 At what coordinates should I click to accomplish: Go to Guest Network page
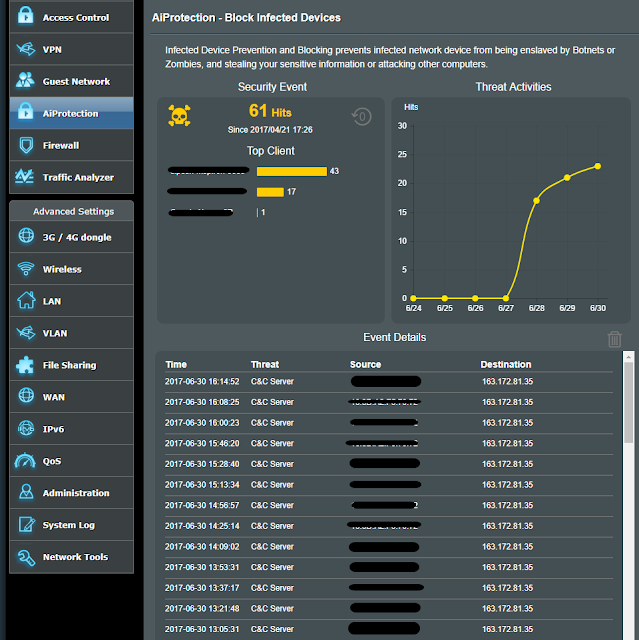tap(71, 81)
